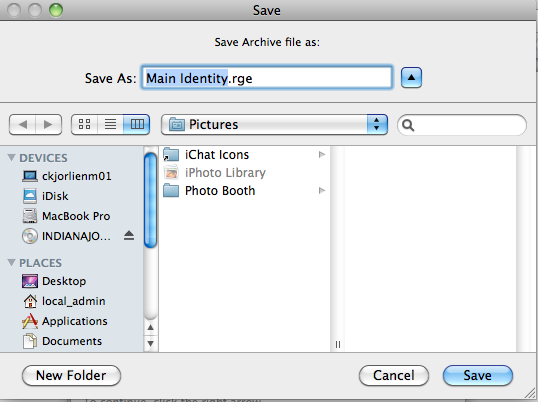538x402 pixels.
Task: Click the iPhoto Library icon
Action: click(171, 172)
